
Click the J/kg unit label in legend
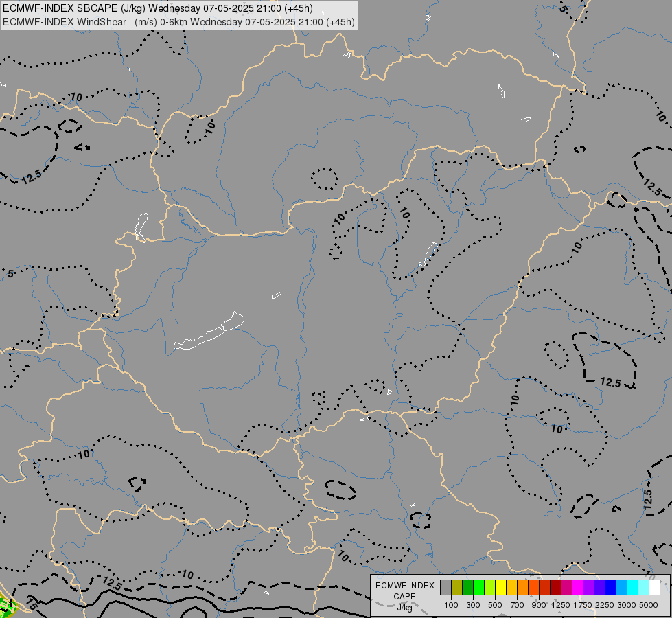[404, 608]
